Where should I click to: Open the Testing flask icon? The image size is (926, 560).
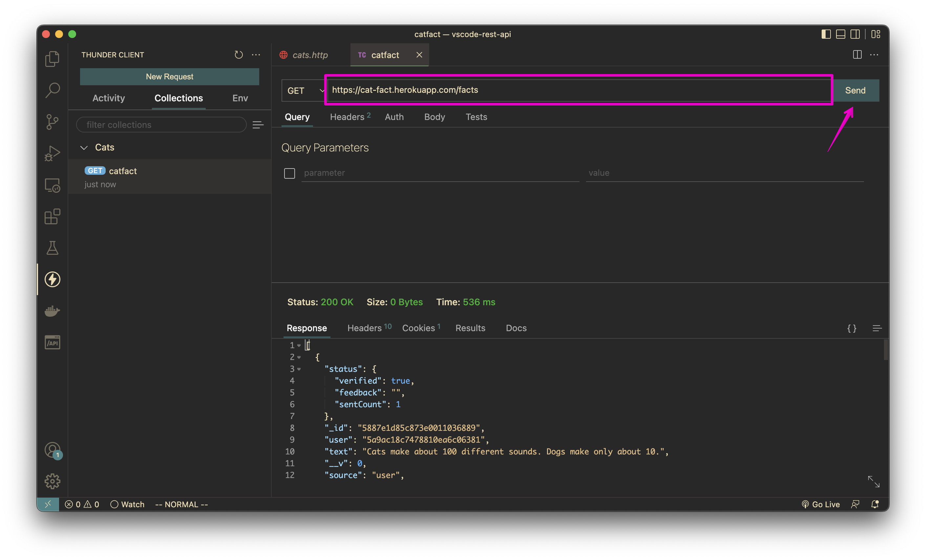[52, 248]
